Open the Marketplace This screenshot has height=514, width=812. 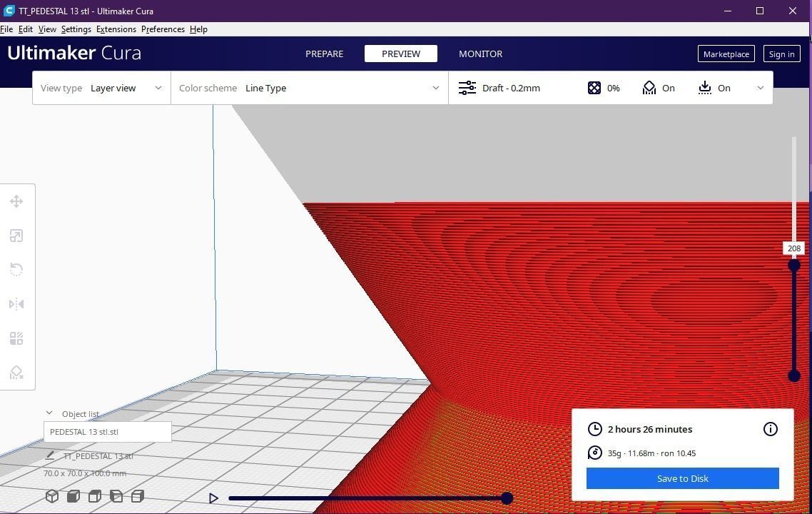[726, 54]
